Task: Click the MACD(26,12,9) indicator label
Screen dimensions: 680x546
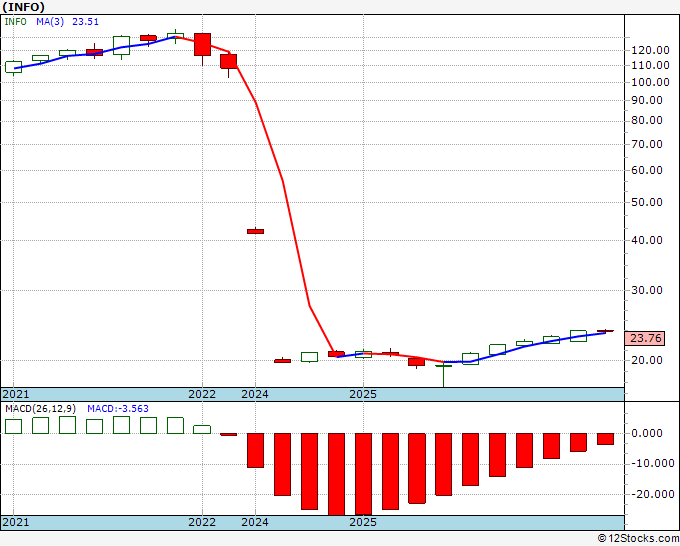Action: pyautogui.click(x=41, y=409)
